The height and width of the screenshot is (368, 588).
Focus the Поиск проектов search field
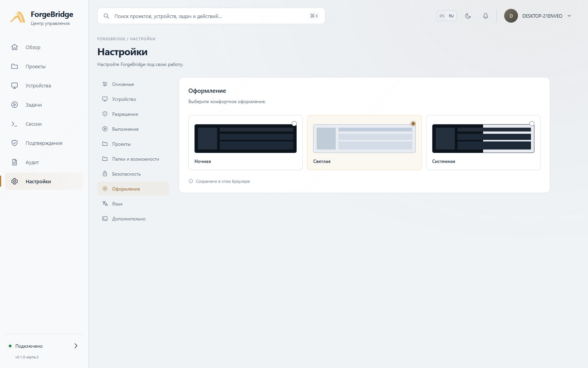click(211, 16)
